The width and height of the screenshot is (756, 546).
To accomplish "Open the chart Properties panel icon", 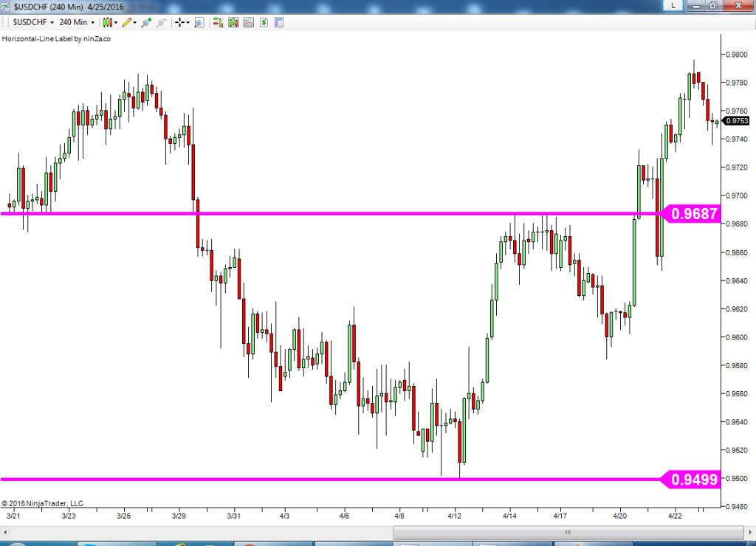I will coord(278,22).
